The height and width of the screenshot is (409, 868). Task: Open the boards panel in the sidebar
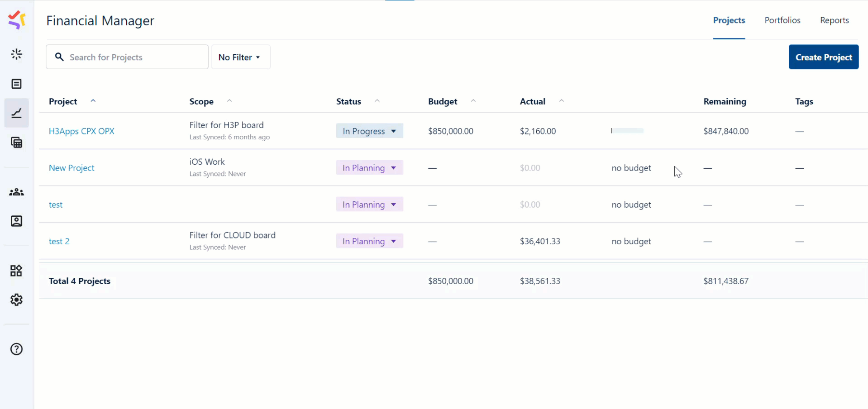[x=16, y=84]
